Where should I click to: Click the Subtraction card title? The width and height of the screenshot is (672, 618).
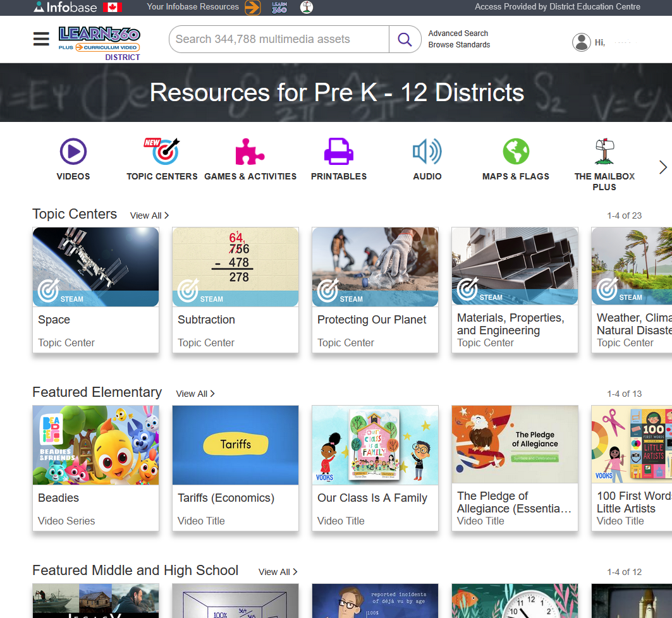tap(206, 320)
